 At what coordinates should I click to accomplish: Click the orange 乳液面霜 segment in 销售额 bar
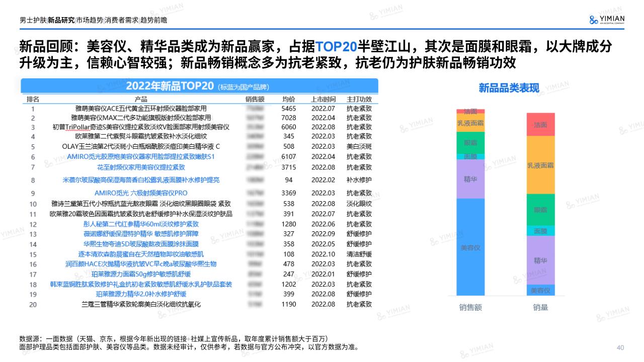coord(470,123)
